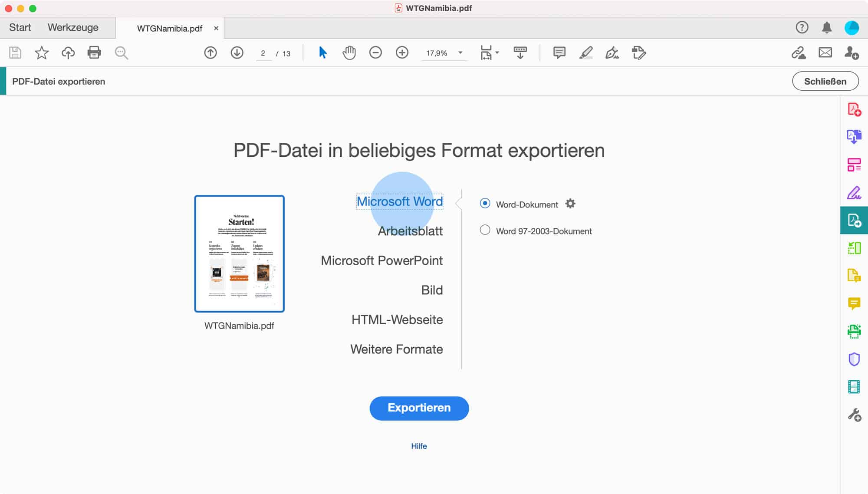Select Word 97-2003-Dokument radio option
The height and width of the screenshot is (494, 868).
point(485,230)
